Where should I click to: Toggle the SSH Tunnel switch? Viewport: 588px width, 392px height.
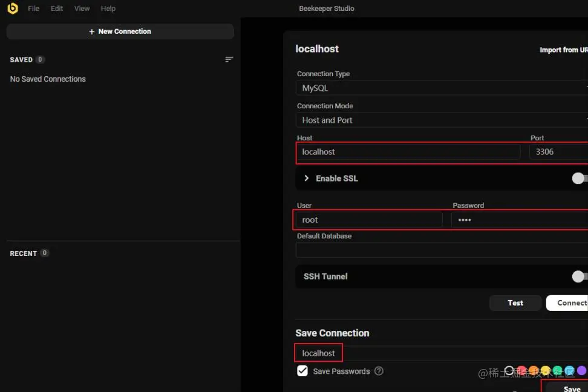click(580, 276)
